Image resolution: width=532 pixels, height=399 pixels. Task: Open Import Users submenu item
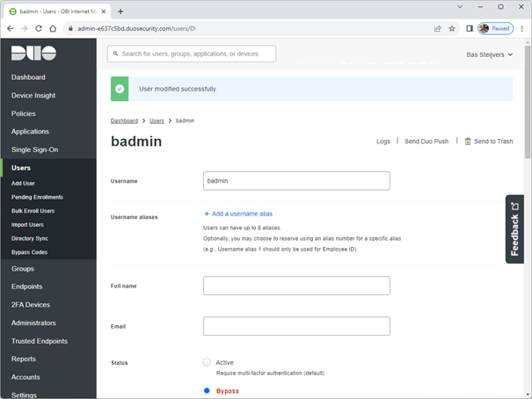pos(27,225)
